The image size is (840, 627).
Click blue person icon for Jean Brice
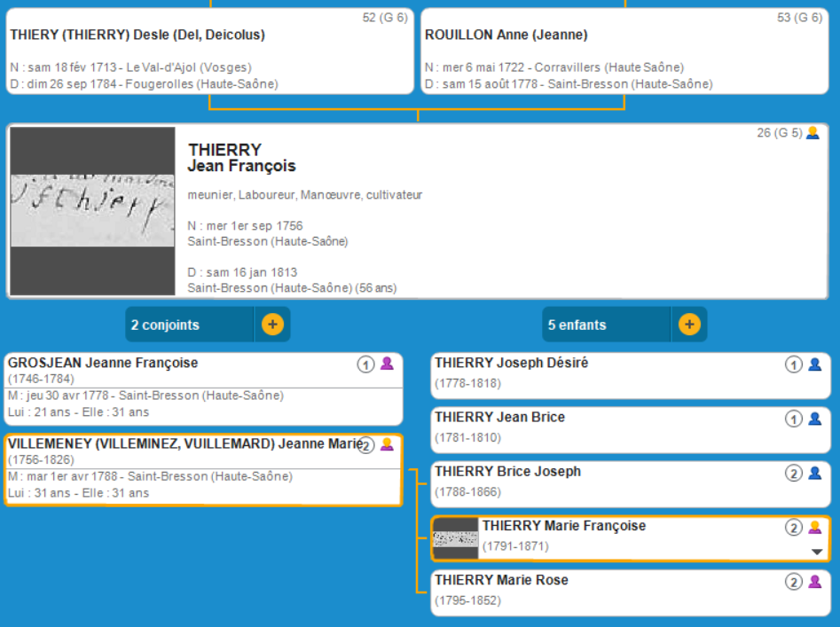[x=814, y=418]
